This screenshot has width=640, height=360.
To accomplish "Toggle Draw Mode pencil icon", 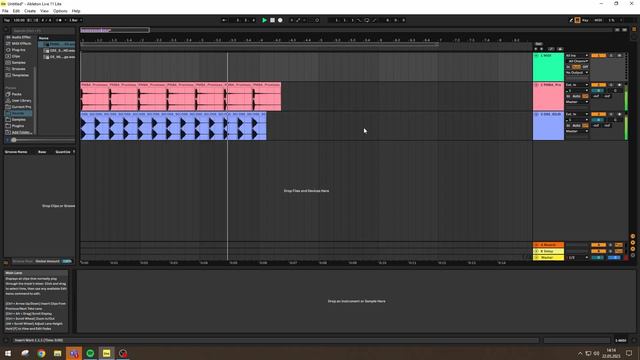I will (x=571, y=20).
